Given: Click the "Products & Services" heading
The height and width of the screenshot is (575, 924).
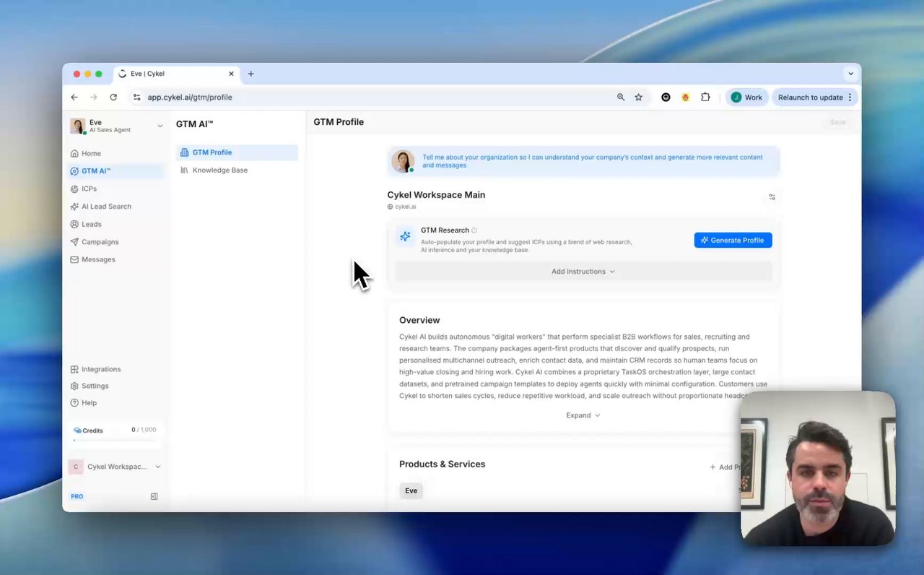Looking at the screenshot, I should [x=443, y=464].
